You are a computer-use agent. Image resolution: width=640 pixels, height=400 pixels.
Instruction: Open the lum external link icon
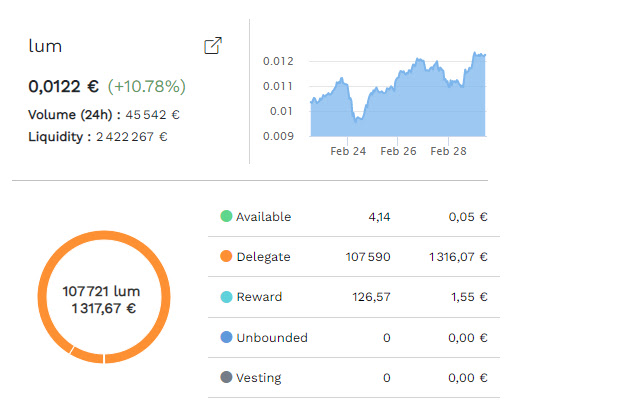point(213,46)
